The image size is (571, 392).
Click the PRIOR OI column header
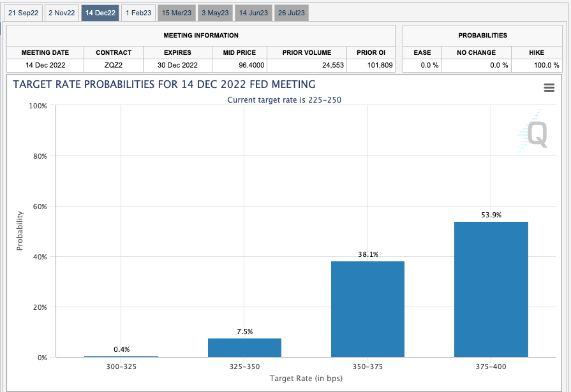tap(371, 52)
